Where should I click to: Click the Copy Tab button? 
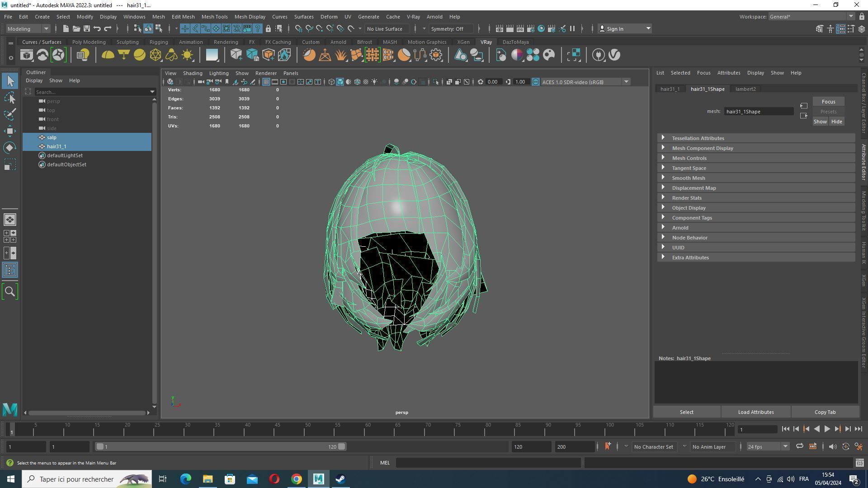tap(825, 412)
